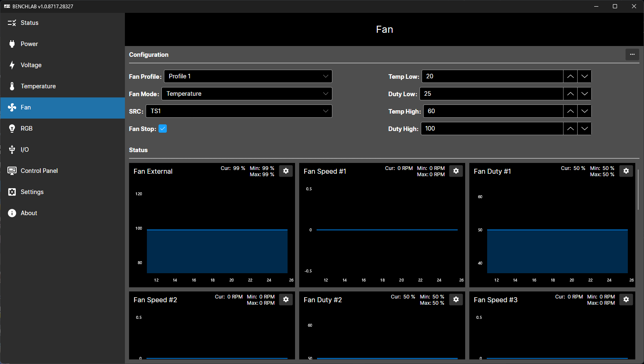The height and width of the screenshot is (364, 644).
Task: Click the Duty Low input field
Action: tap(491, 94)
